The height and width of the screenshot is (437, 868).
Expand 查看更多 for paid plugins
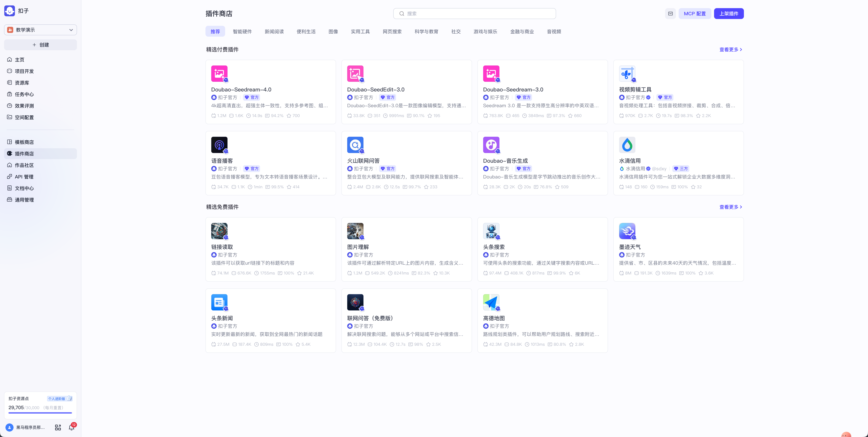[730, 50]
